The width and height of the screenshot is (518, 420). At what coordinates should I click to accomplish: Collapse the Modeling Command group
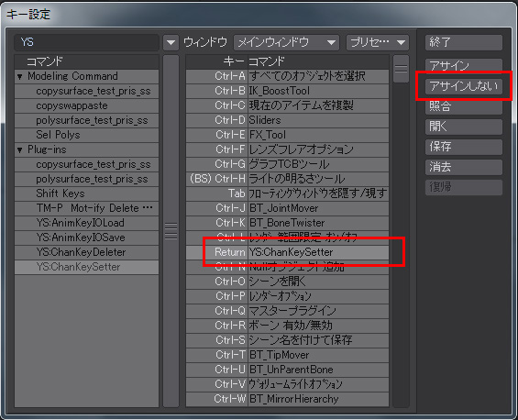(x=19, y=76)
